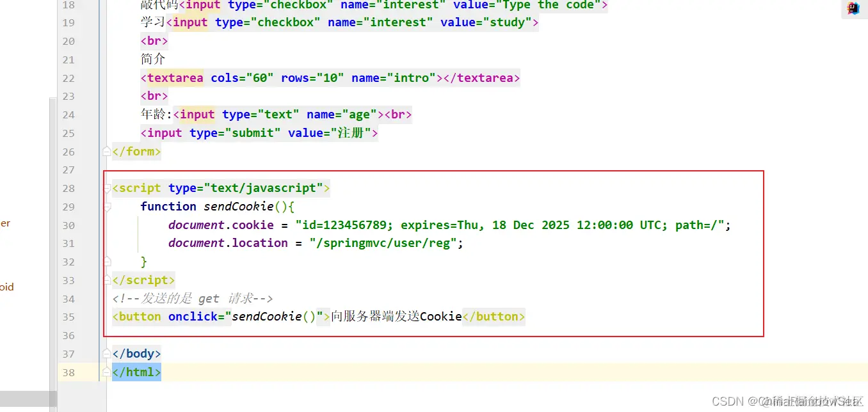
Task: Click line number 20 in gutter
Action: (x=68, y=42)
